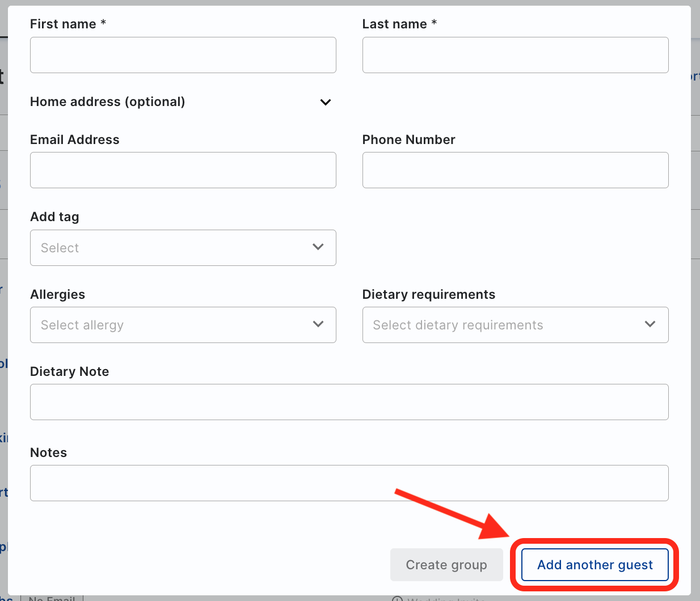
Task: Open the Select allergy combo box
Action: click(x=183, y=325)
